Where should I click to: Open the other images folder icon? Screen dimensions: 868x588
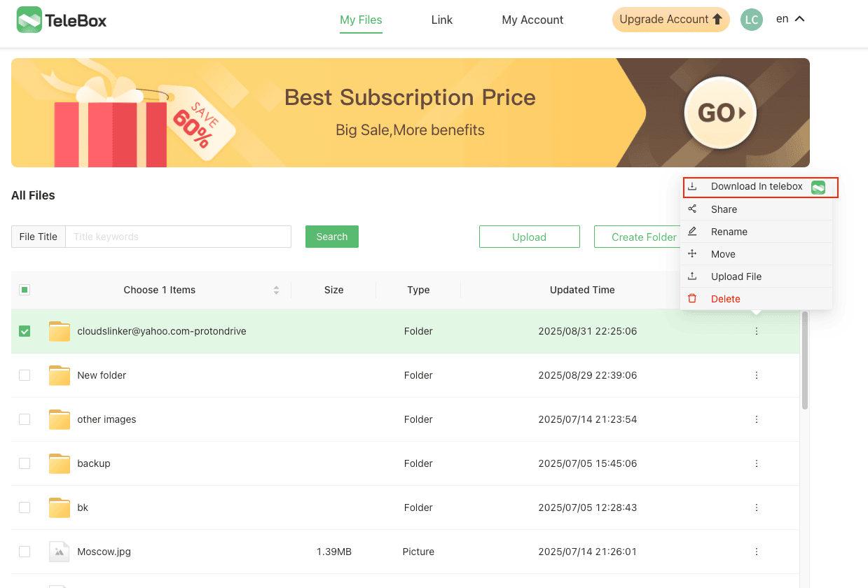(60, 419)
